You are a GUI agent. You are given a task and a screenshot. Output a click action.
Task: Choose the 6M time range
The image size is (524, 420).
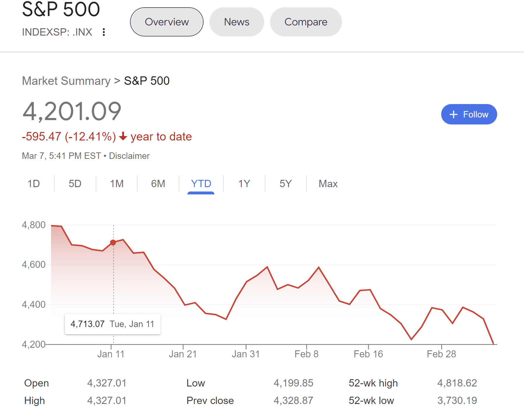158,184
